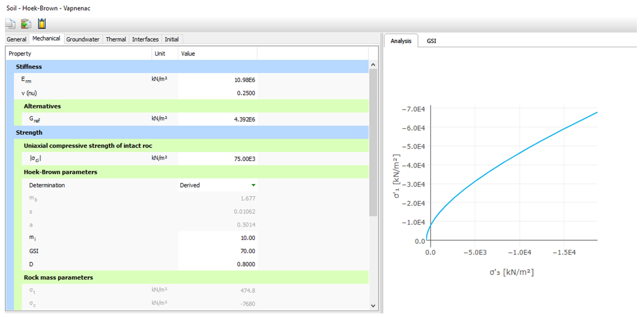Go to the Interfaces tab
644x317 pixels.
tap(145, 39)
